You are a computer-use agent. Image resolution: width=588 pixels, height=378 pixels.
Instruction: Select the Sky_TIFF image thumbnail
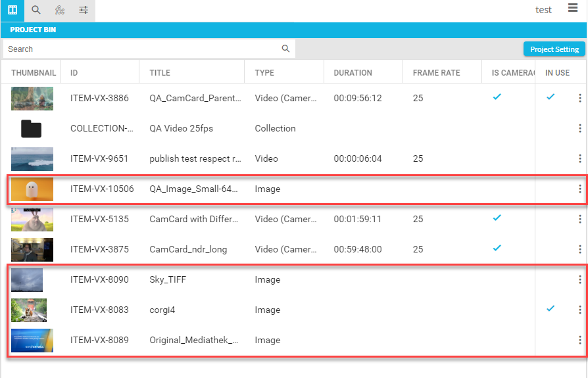pos(27,280)
